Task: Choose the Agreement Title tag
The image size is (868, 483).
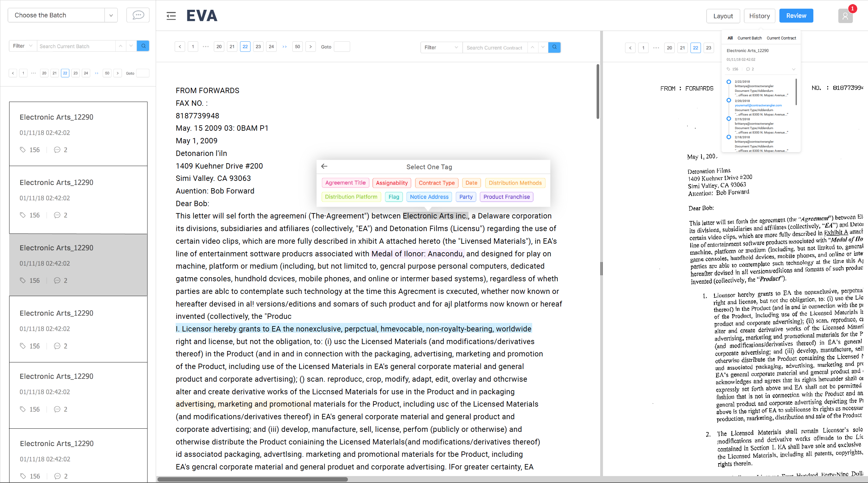Action: pyautogui.click(x=345, y=183)
